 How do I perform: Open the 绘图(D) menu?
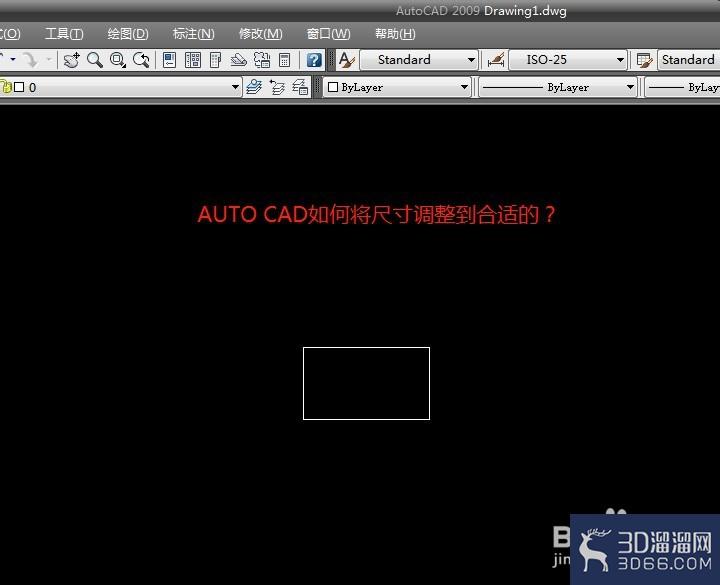[x=128, y=34]
